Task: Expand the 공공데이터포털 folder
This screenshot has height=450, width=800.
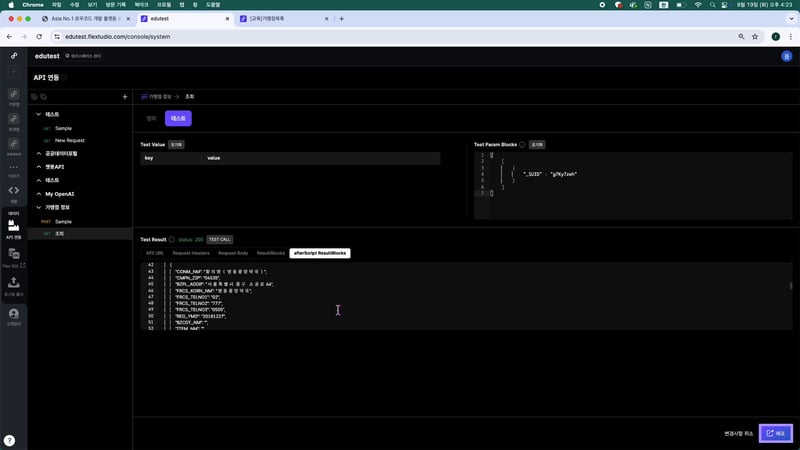Action: [x=38, y=153]
